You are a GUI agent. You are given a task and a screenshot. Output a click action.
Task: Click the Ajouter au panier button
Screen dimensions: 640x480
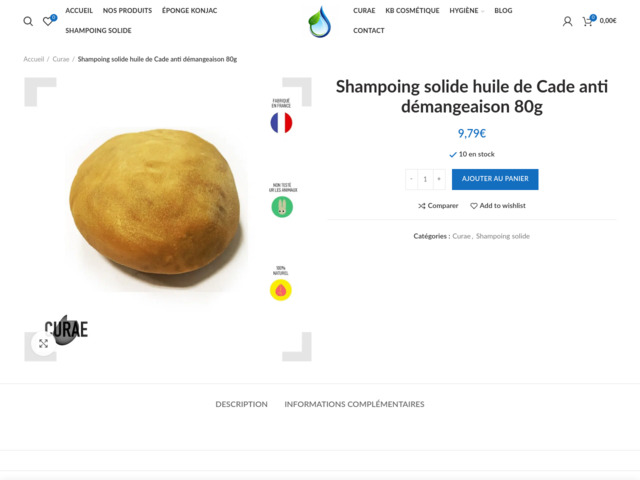[495, 179]
